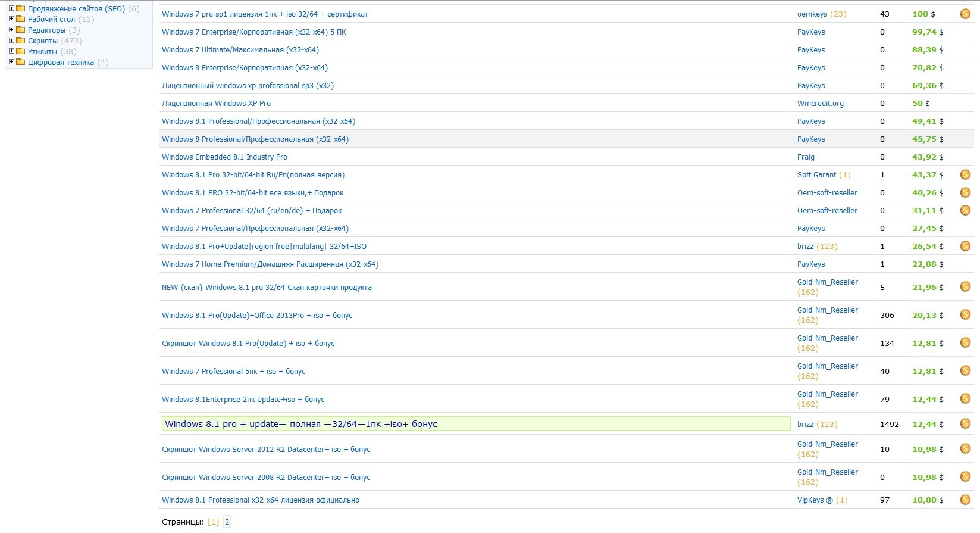The image size is (980, 533).
Task: Click current page [1] in pagination
Action: coord(213,522)
